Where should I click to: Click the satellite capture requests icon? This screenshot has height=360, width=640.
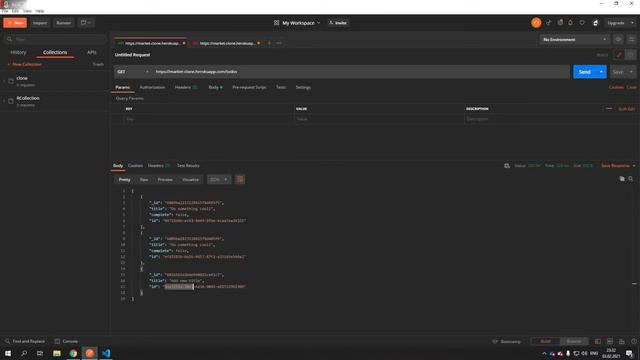pyautogui.click(x=549, y=23)
